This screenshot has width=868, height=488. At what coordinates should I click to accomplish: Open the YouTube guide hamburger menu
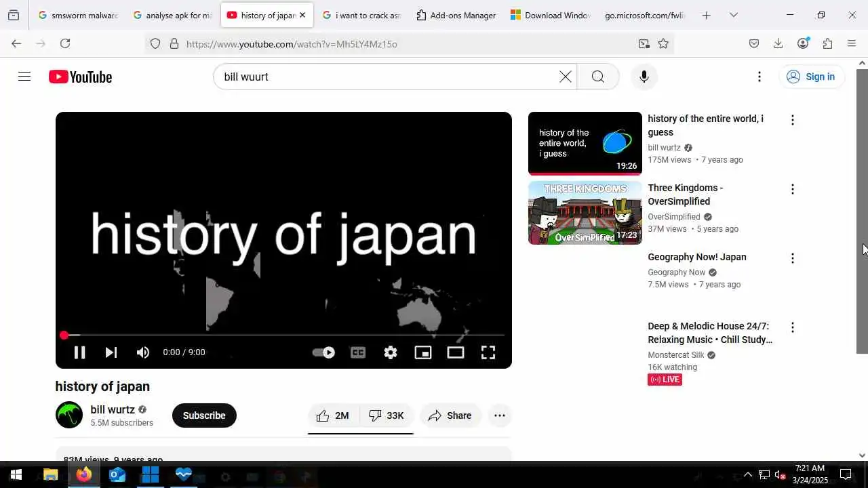[x=24, y=77]
